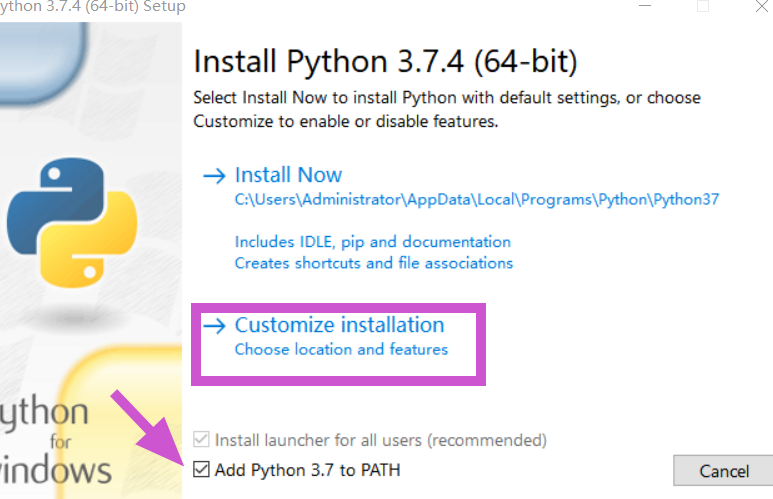Toggle the Install launcher for all users checkbox
The image size is (773, 499).
[201, 440]
